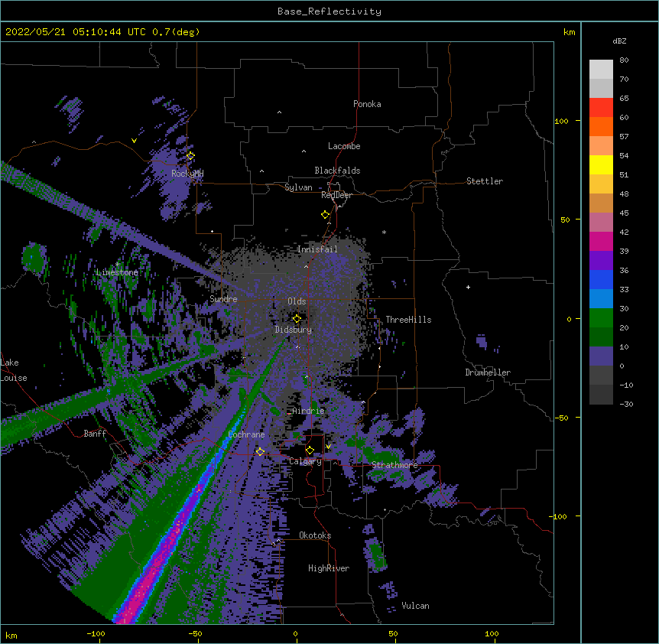Click the 80 value on dBZ legend

[624, 60]
